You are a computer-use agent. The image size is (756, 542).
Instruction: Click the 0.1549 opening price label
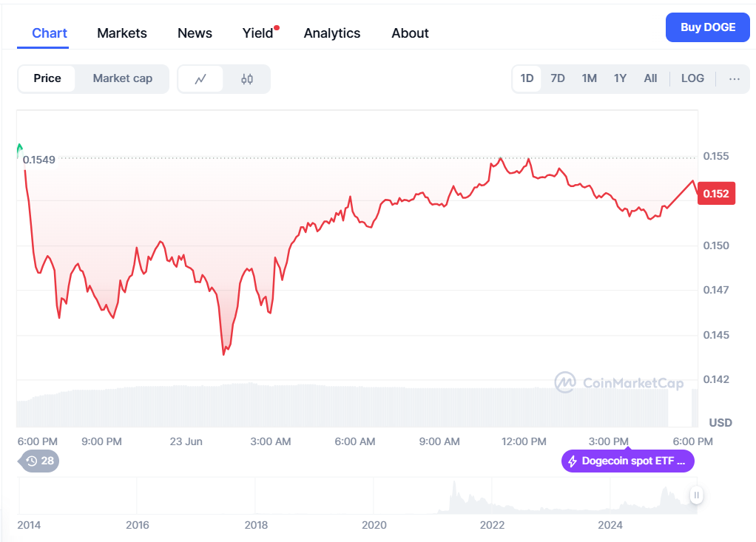point(39,160)
